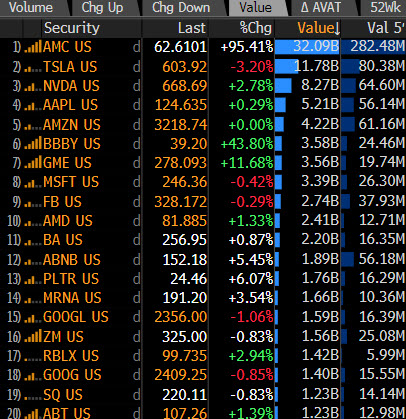Open the AMC US security

pyautogui.click(x=67, y=47)
